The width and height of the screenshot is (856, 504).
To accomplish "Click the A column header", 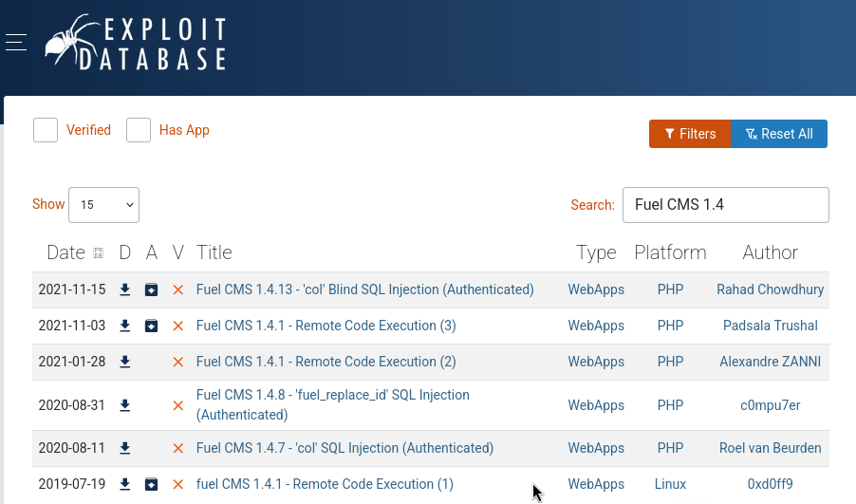I will coord(151,252).
